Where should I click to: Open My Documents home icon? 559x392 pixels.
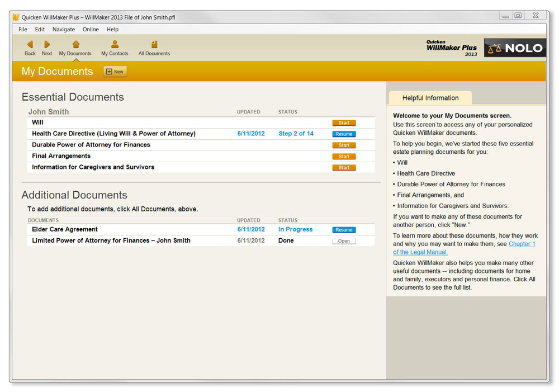tap(75, 45)
